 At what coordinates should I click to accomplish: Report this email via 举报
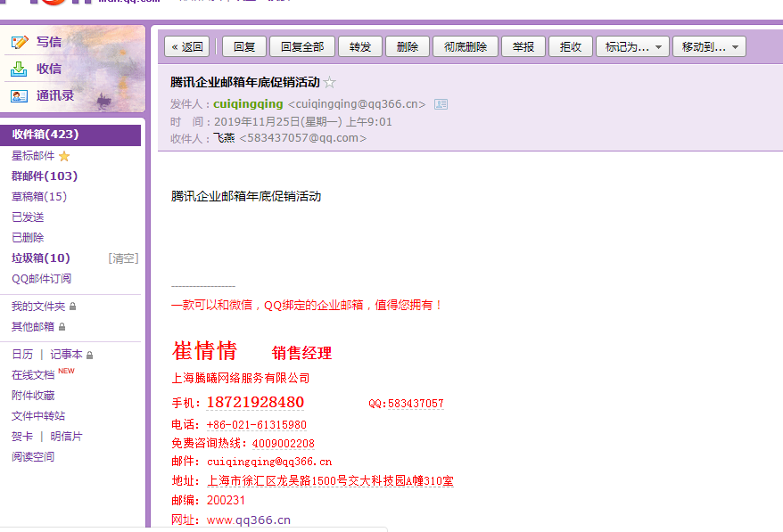523,45
